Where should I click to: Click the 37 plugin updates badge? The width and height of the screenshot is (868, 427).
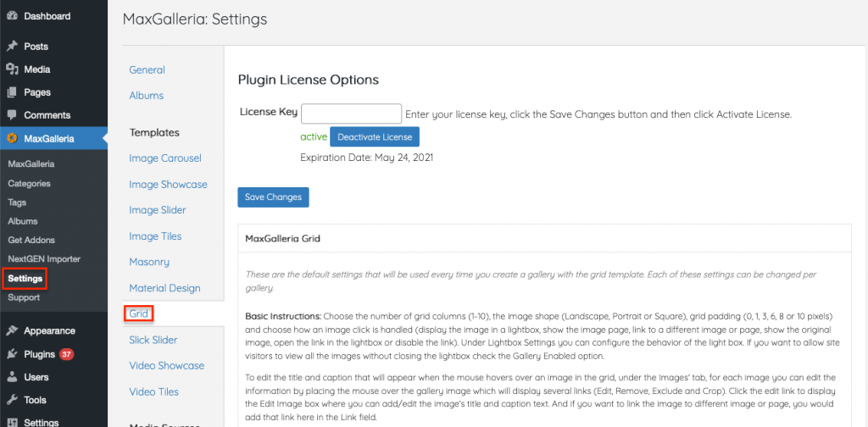[x=66, y=354]
